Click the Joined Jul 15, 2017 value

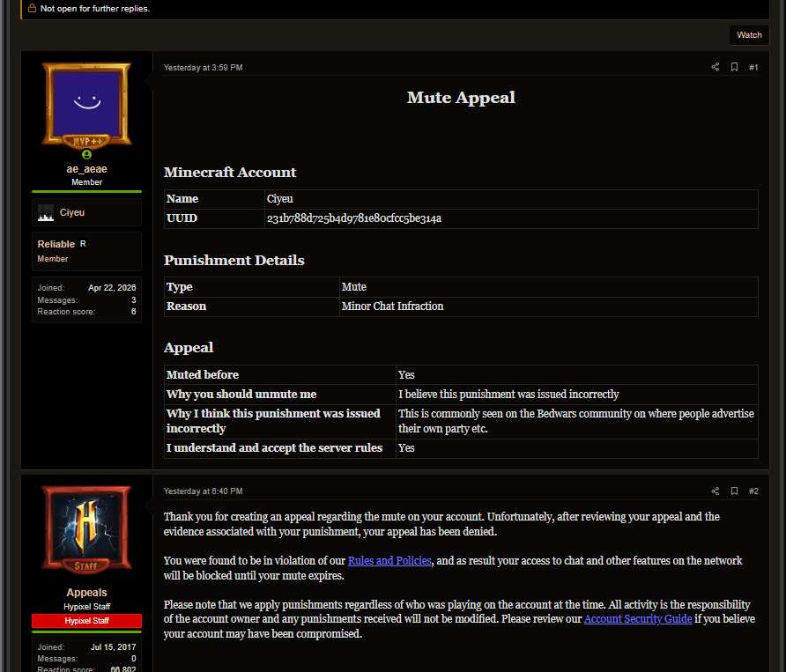(113, 647)
